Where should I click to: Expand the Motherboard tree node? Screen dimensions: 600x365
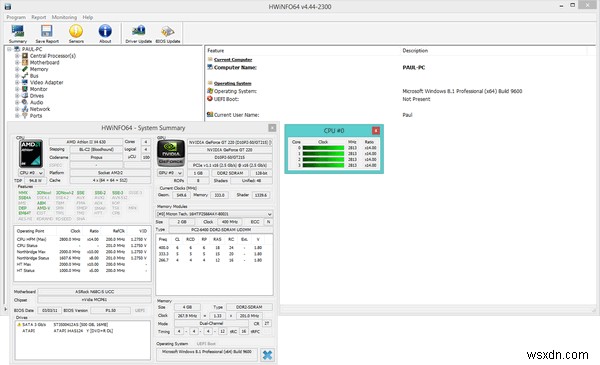coord(17,62)
